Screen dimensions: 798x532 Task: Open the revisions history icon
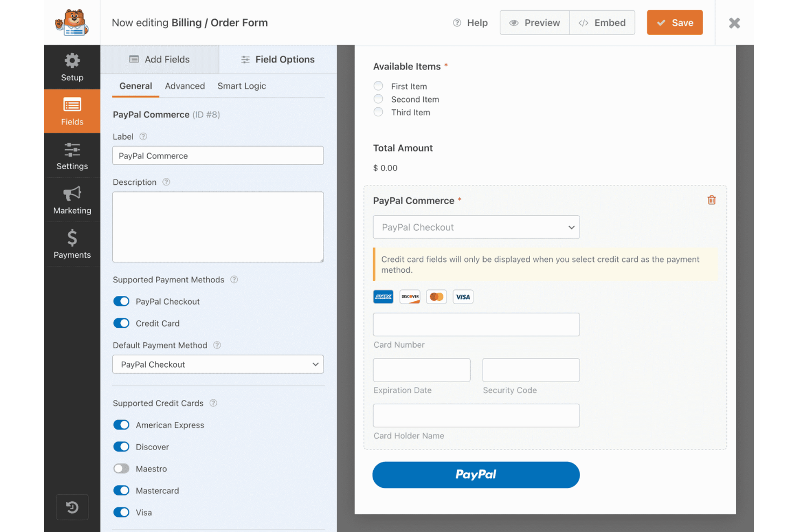point(72,507)
